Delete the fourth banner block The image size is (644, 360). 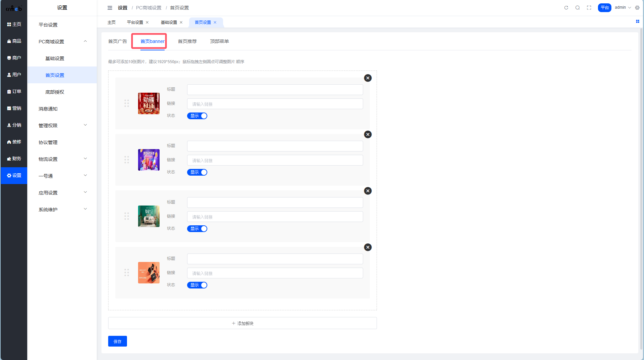[368, 247]
